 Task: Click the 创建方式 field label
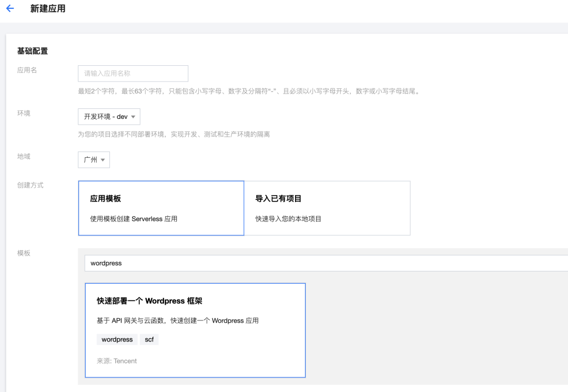(31, 185)
